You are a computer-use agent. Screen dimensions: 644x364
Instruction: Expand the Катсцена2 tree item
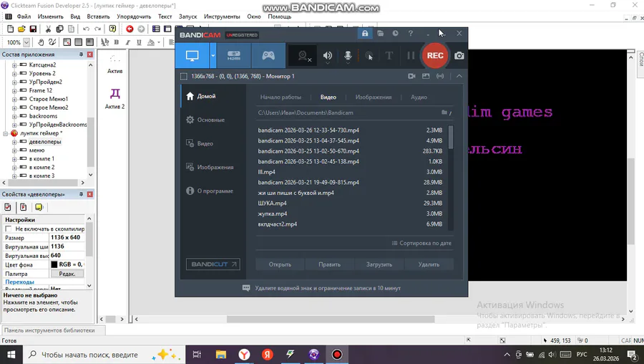[14, 65]
